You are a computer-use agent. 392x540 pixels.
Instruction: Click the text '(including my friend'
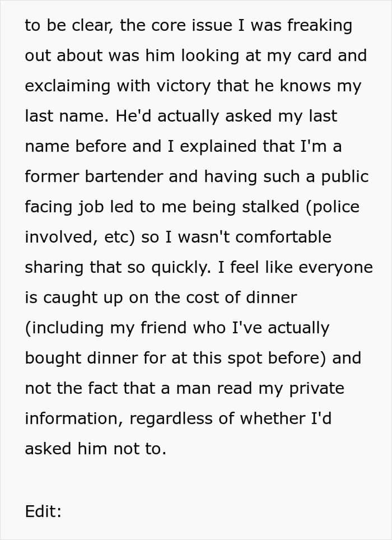click(x=106, y=328)
